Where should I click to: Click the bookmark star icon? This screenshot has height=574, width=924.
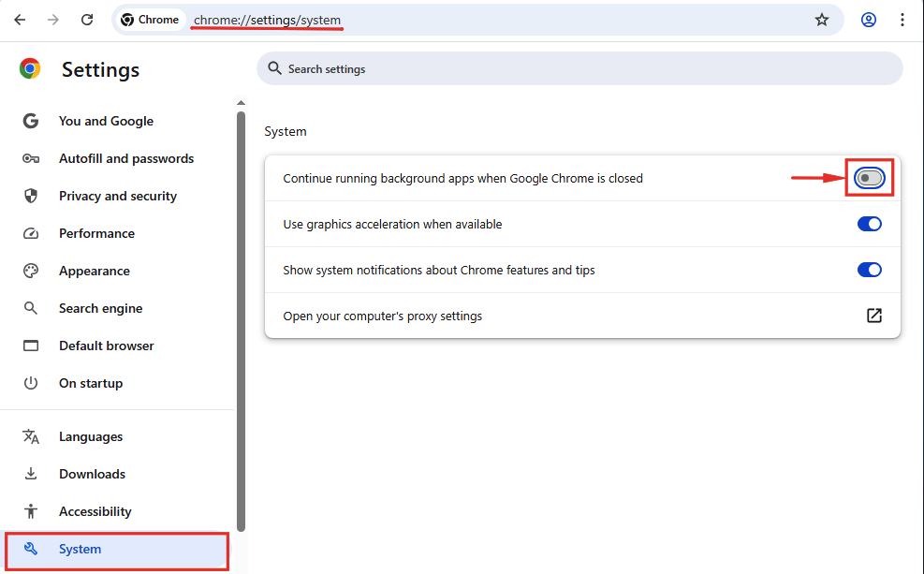(x=822, y=19)
